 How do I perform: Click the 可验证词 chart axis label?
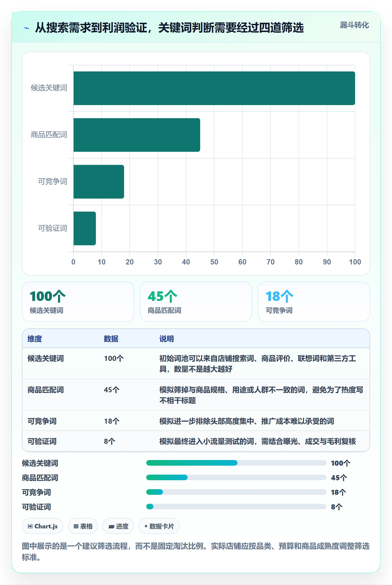[x=53, y=228]
